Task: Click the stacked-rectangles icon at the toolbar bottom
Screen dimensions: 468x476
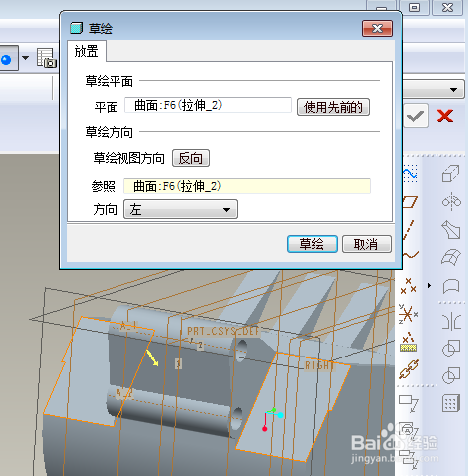Action: tap(410, 460)
